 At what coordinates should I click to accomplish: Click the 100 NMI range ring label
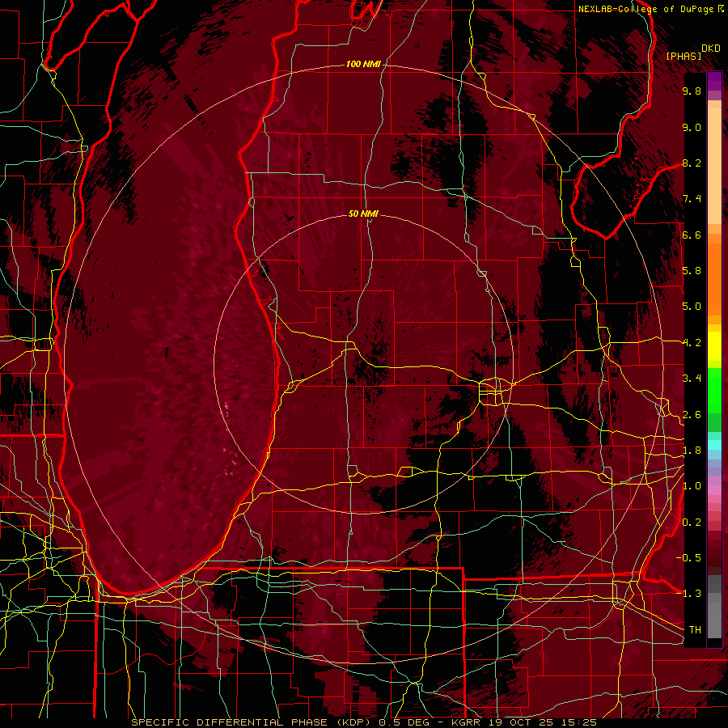363,64
